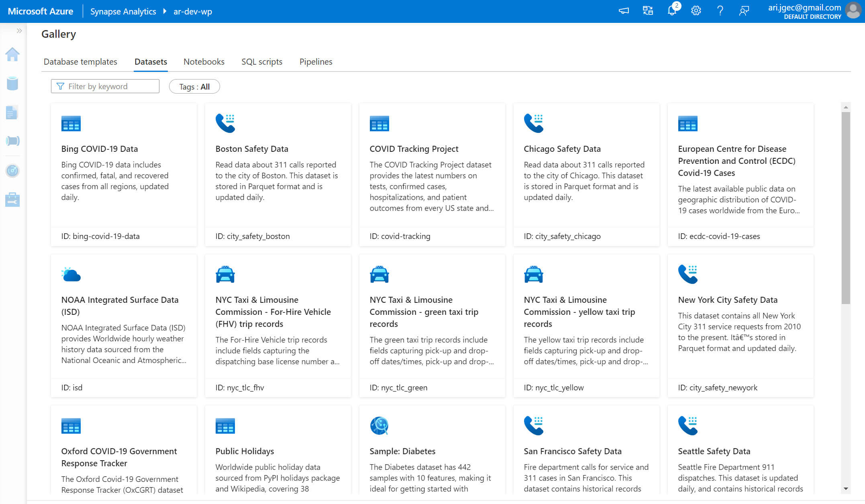
Task: Switch to the Notebooks tab
Action: click(204, 62)
